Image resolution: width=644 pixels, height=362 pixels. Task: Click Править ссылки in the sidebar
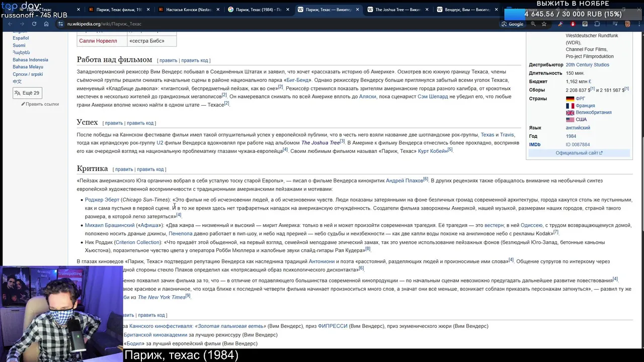pyautogui.click(x=42, y=104)
